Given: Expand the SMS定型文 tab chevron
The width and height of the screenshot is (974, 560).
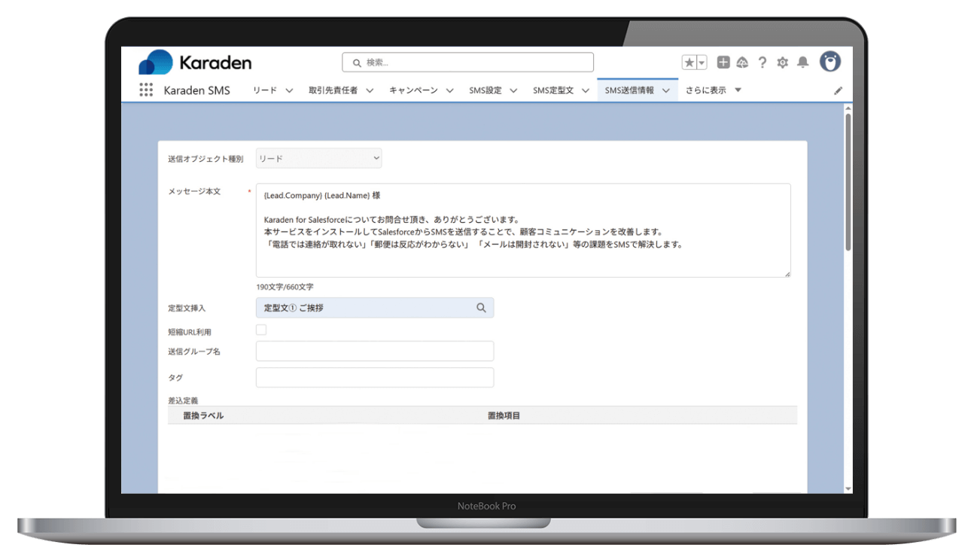Looking at the screenshot, I should coord(585,90).
